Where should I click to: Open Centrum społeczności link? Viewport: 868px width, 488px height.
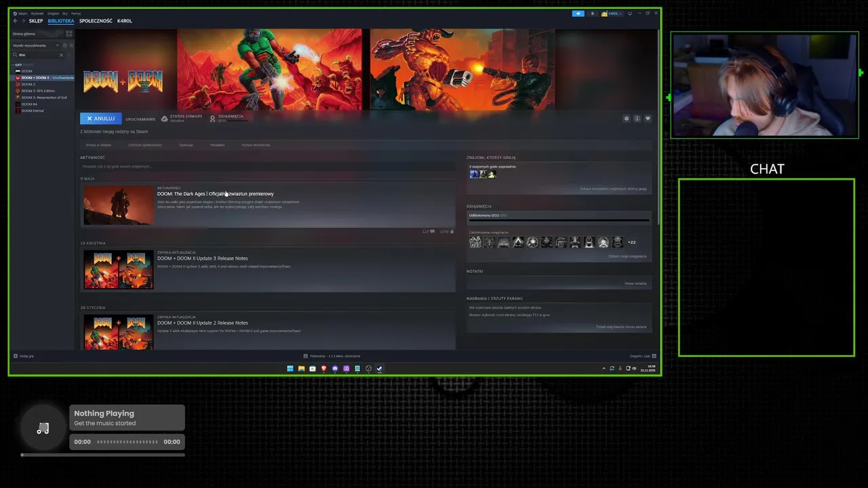145,145
